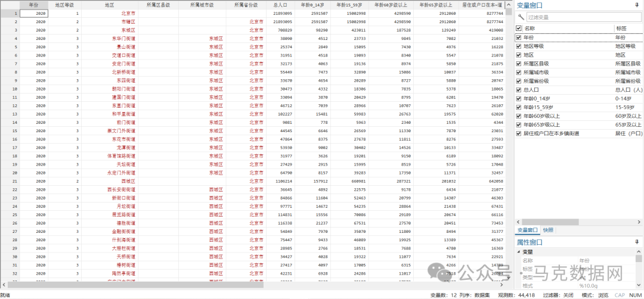Pin the 属性窗口 panel with its pushpin icon
Viewport: 644px width, 299px height.
pyautogui.click(x=637, y=242)
